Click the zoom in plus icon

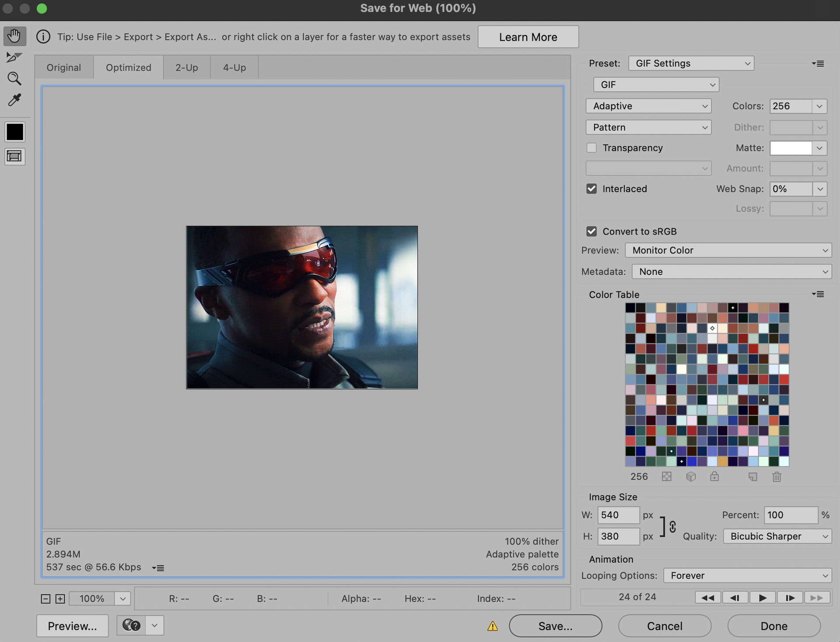point(60,599)
